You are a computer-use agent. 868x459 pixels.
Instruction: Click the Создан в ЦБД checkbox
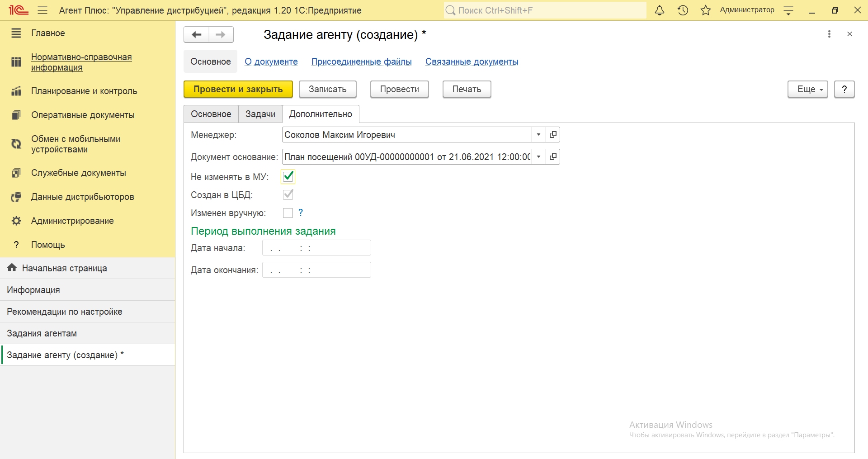288,194
